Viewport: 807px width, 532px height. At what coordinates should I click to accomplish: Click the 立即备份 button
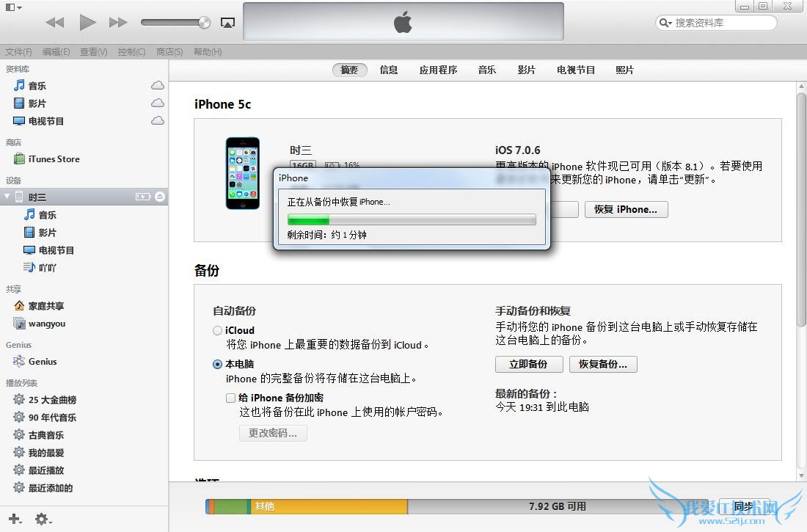[528, 364]
